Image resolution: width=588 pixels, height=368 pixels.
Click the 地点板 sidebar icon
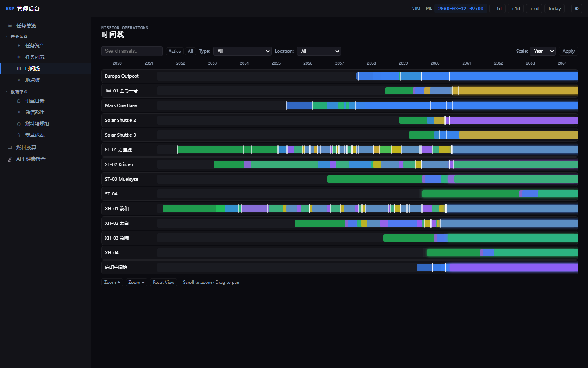[19, 80]
